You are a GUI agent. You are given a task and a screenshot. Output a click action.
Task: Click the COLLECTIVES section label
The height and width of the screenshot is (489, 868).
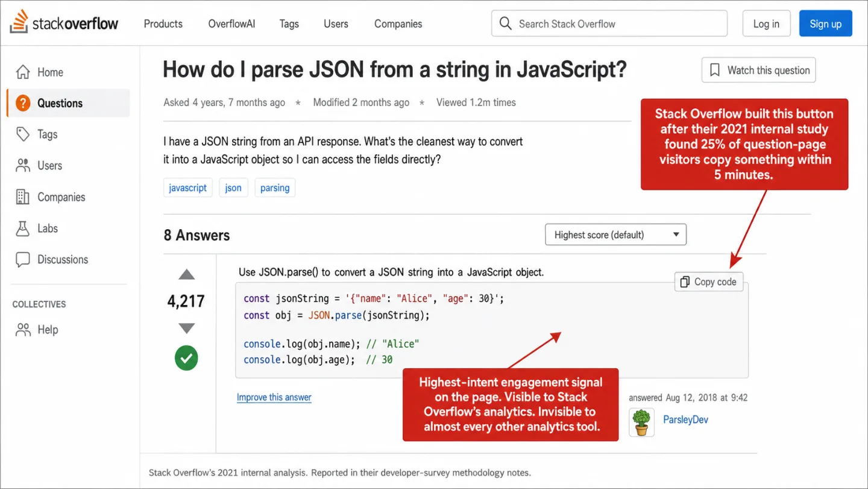39,304
